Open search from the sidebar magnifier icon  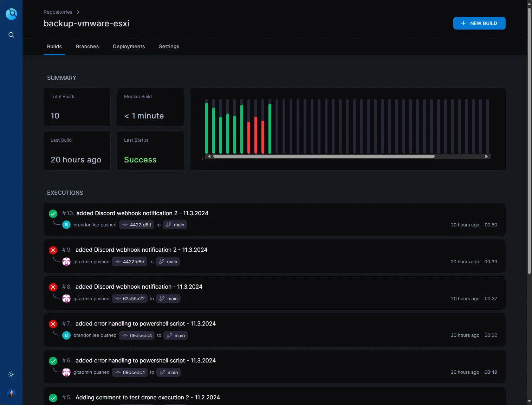[x=11, y=35]
